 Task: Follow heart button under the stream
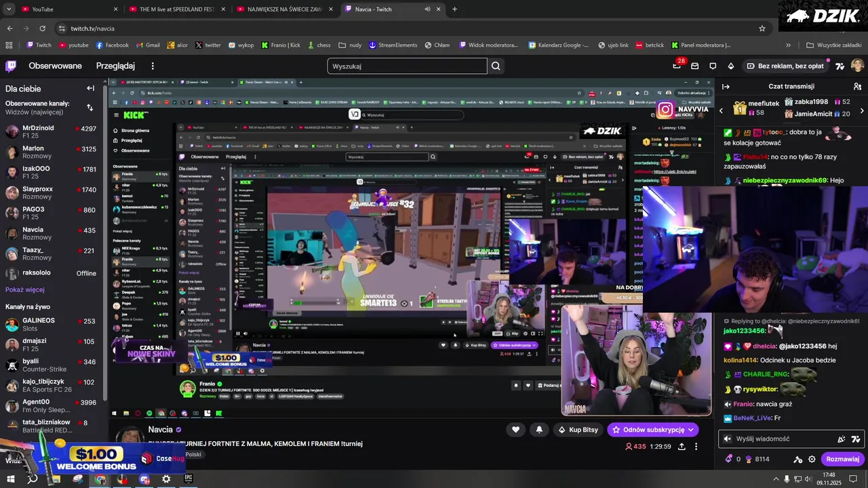coord(515,430)
